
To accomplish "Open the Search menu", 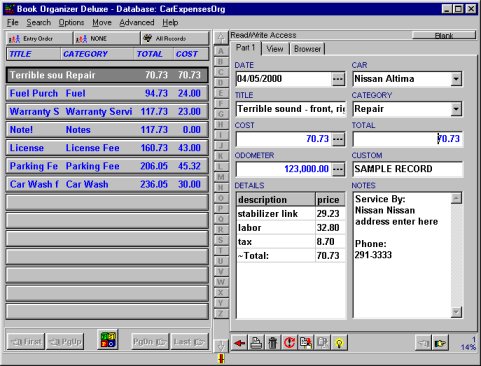I will 39,23.
